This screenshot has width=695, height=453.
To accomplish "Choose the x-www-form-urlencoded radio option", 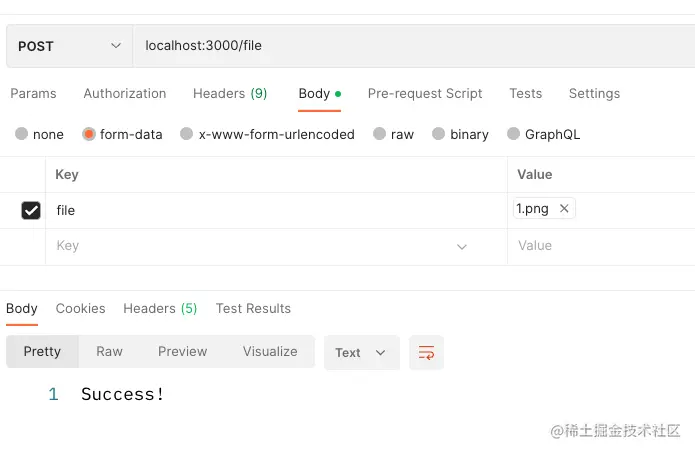I will [x=187, y=134].
